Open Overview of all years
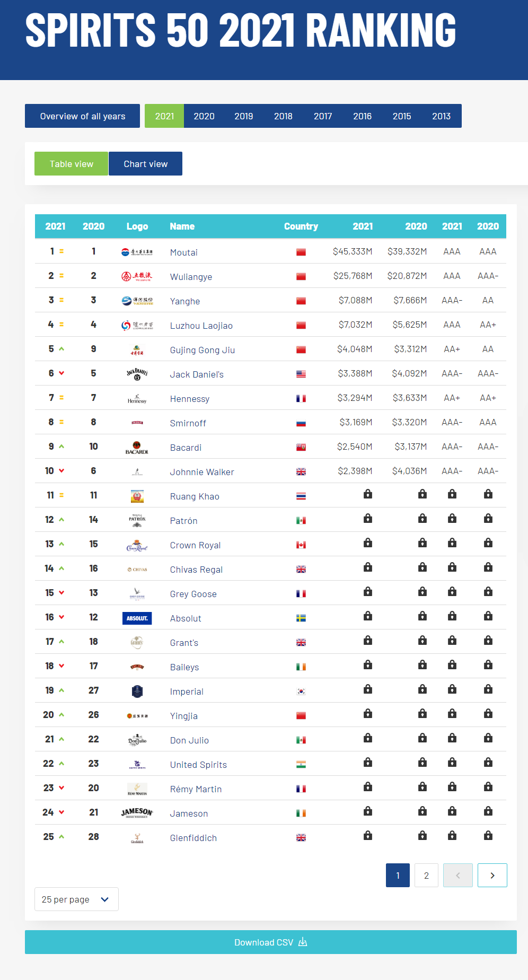The height and width of the screenshot is (980, 528). pyautogui.click(x=83, y=116)
